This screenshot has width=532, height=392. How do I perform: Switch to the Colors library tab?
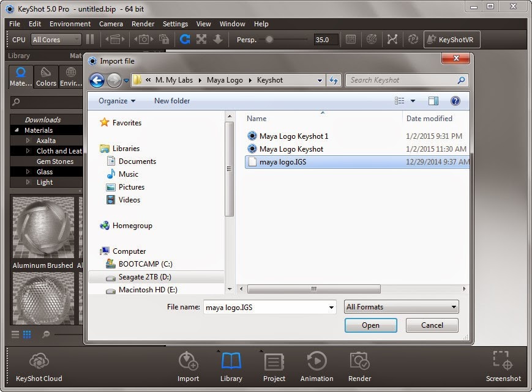46,77
